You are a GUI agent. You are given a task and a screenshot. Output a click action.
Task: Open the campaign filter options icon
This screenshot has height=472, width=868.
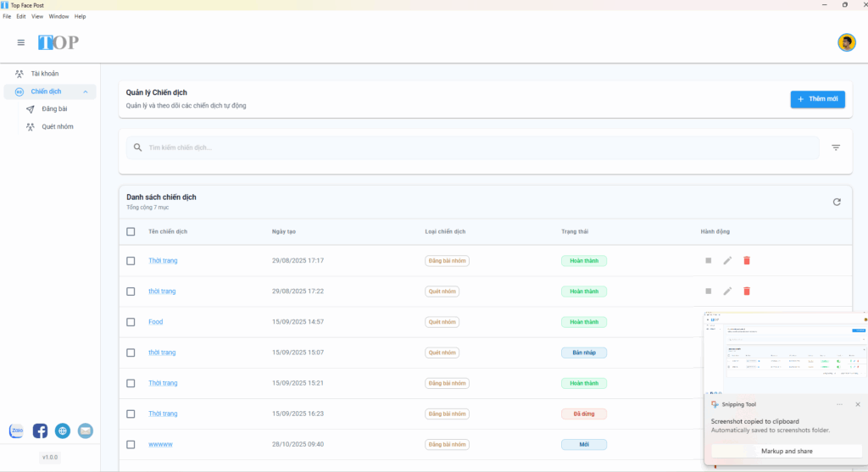pos(836,147)
